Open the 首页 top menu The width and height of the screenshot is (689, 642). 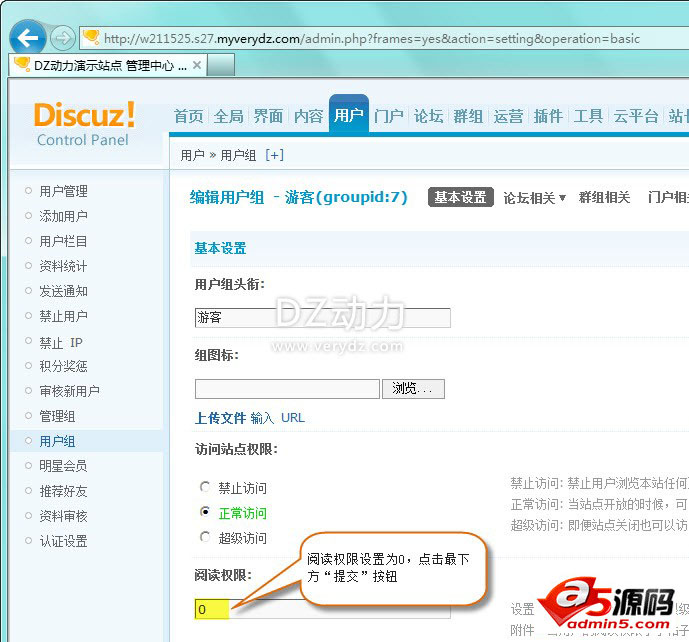click(x=189, y=116)
